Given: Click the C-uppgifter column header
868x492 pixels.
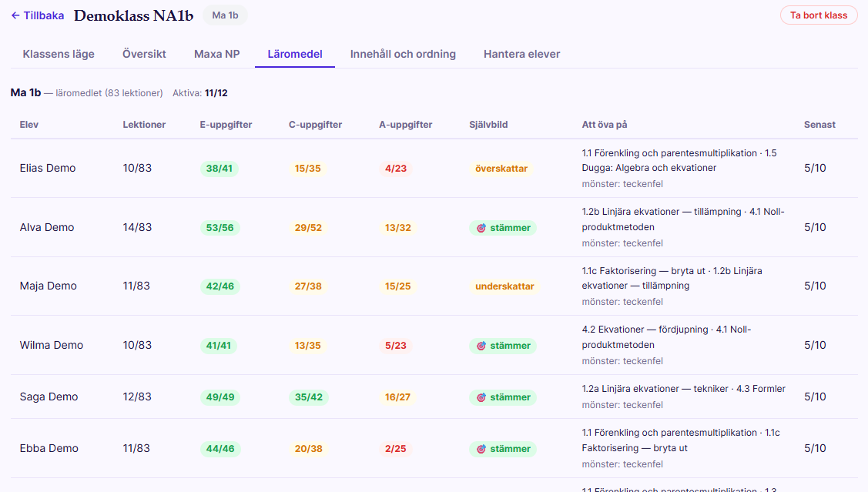Looking at the screenshot, I should click(315, 125).
